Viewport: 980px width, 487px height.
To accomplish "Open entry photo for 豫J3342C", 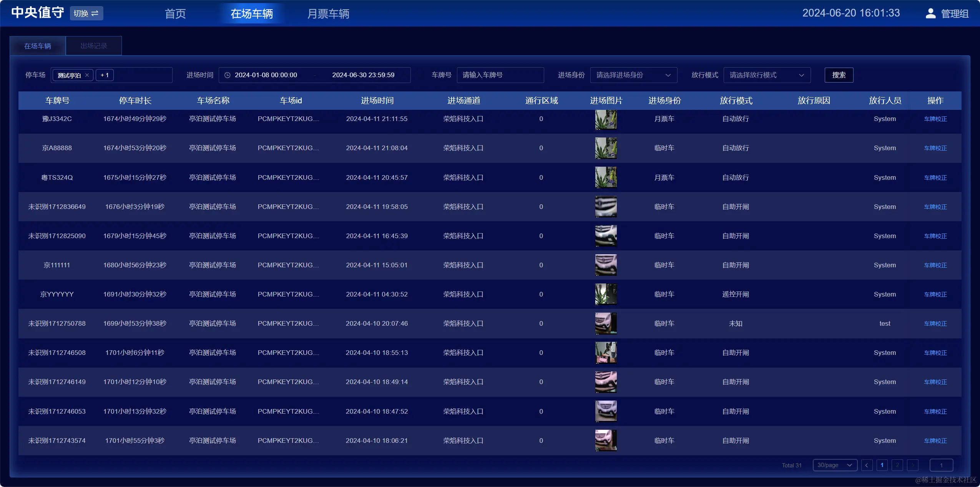I will [x=606, y=119].
